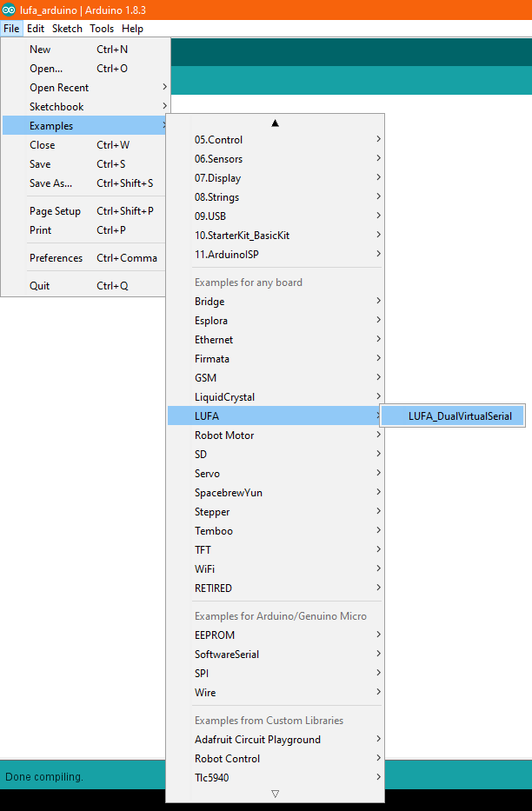
Task: Expand the LiquidCrystal submenu arrow
Action: [378, 396]
